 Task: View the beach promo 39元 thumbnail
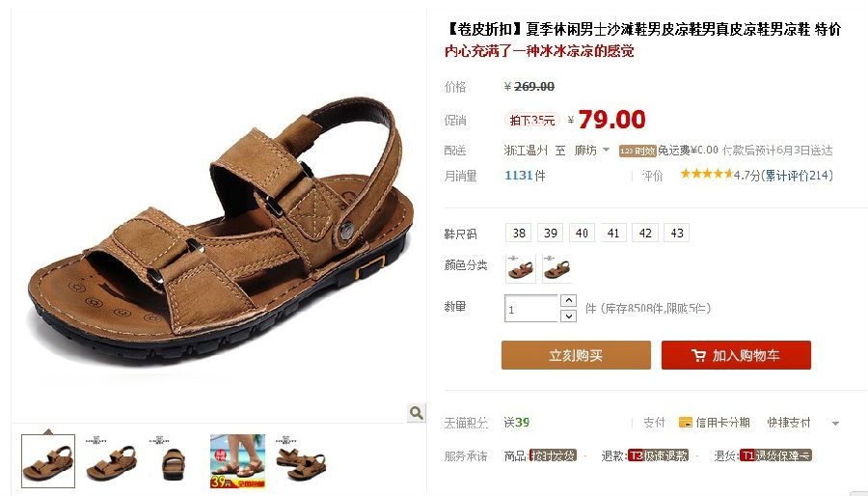point(237,461)
